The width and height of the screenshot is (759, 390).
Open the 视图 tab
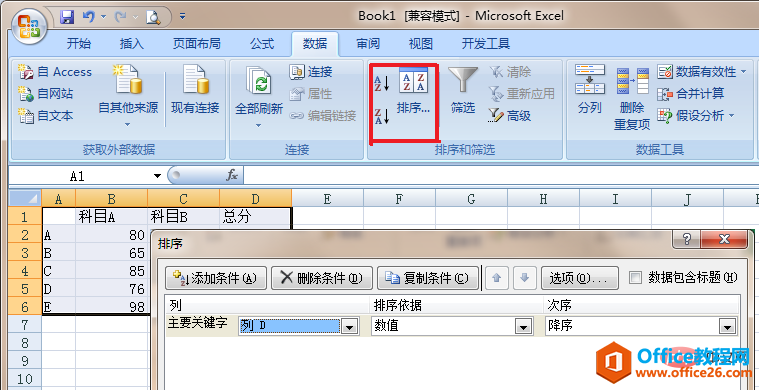[420, 44]
